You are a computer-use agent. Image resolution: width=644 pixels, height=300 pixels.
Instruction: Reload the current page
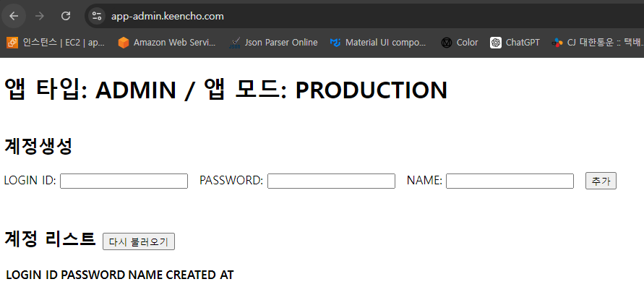66,15
